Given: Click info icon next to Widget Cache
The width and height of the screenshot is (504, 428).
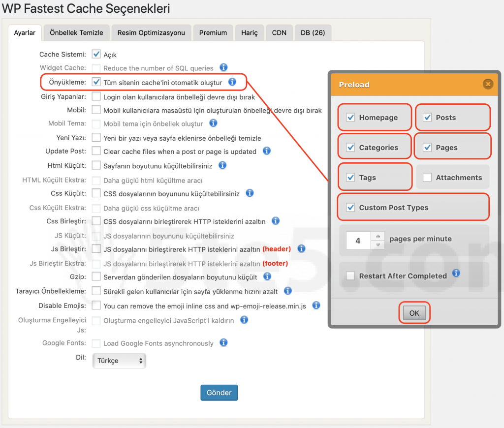Looking at the screenshot, I should pos(223,68).
